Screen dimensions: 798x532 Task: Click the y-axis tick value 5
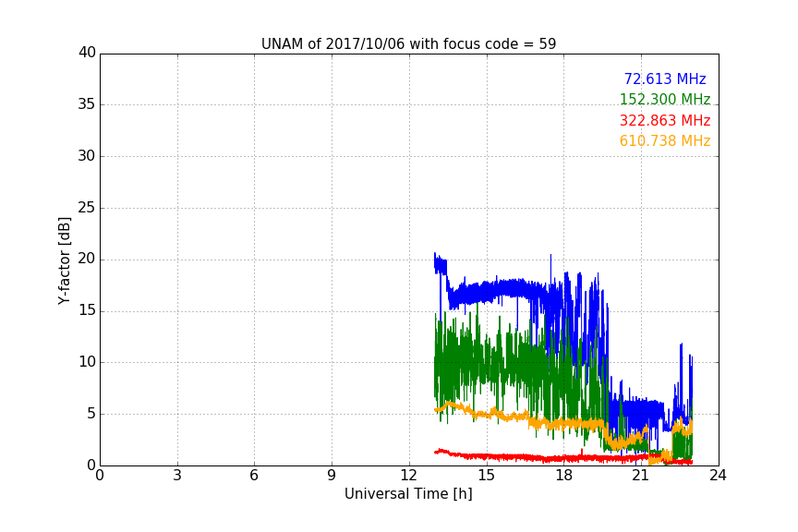[91, 414]
